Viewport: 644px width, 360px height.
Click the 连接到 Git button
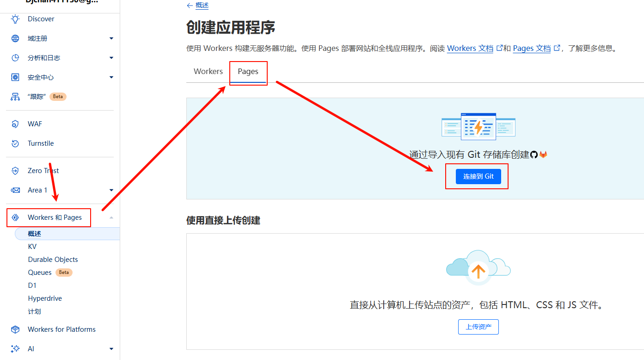click(478, 176)
